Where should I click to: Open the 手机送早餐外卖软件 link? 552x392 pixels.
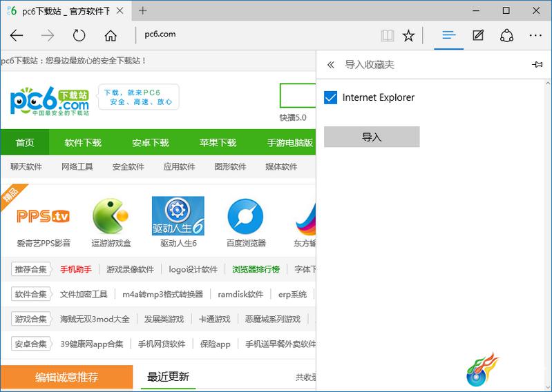[280, 344]
